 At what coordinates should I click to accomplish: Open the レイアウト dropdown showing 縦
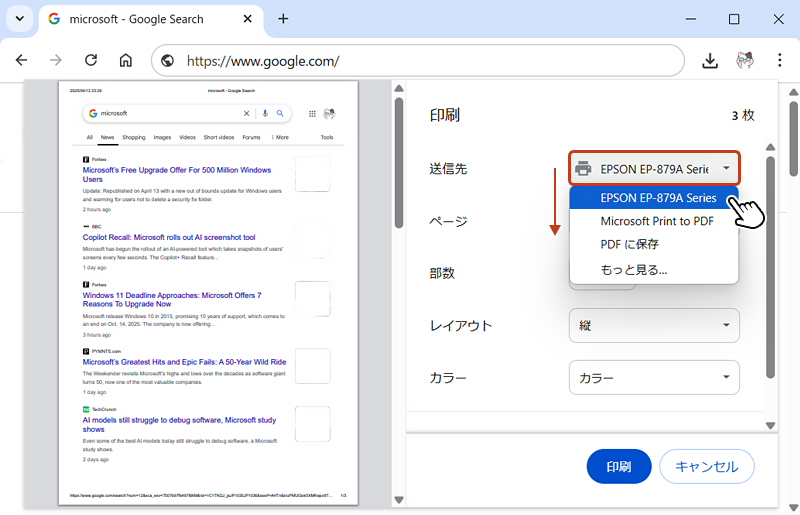(654, 326)
